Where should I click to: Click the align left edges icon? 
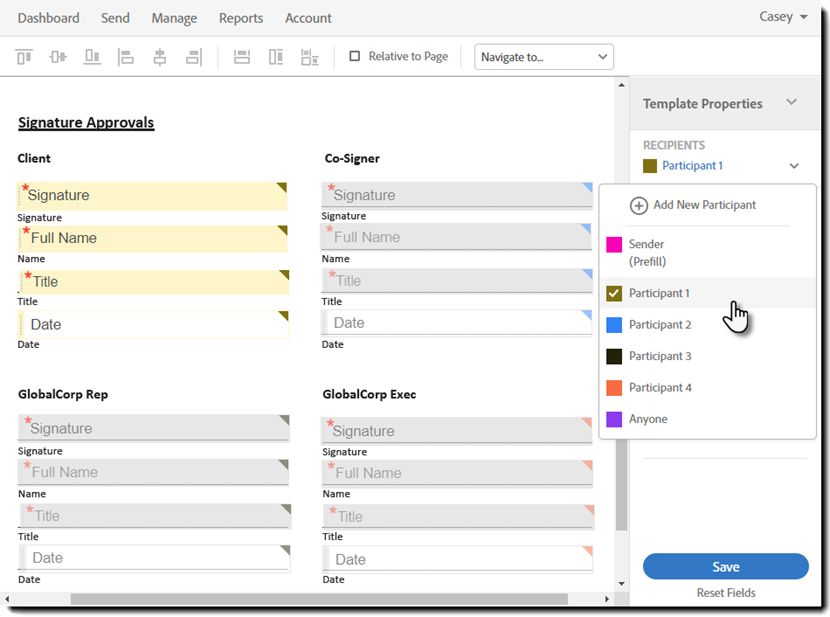tap(125, 57)
